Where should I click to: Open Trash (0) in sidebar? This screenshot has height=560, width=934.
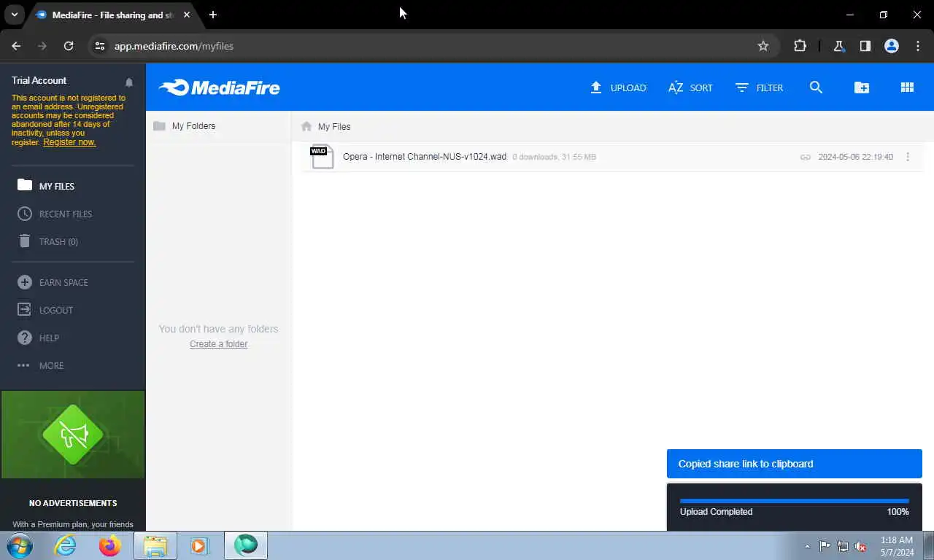47,241
